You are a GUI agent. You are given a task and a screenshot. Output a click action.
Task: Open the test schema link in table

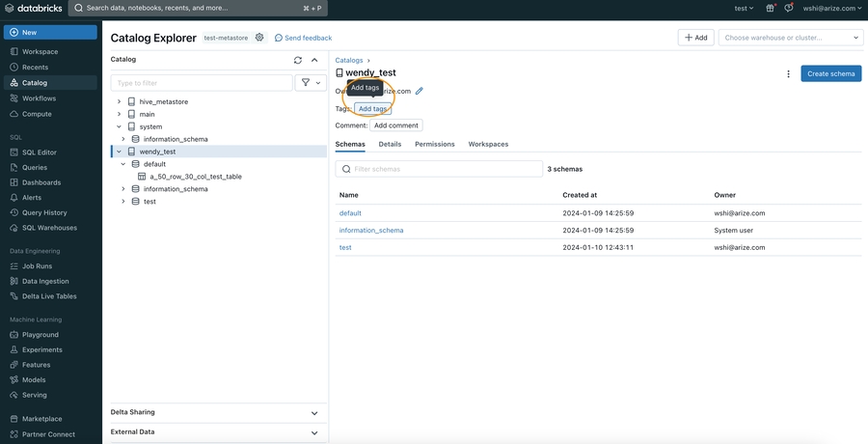pyautogui.click(x=345, y=247)
